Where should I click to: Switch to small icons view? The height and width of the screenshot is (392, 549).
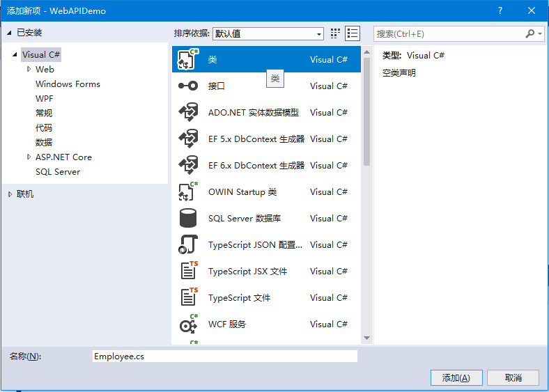point(336,33)
